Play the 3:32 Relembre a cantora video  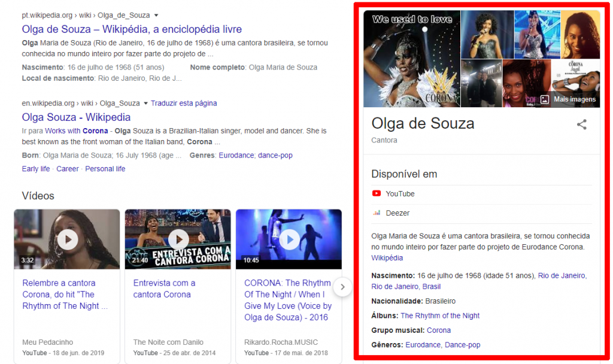pyautogui.click(x=68, y=239)
